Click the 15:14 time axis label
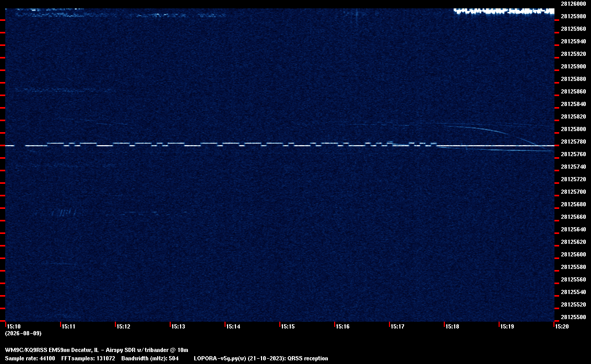 (x=233, y=326)
